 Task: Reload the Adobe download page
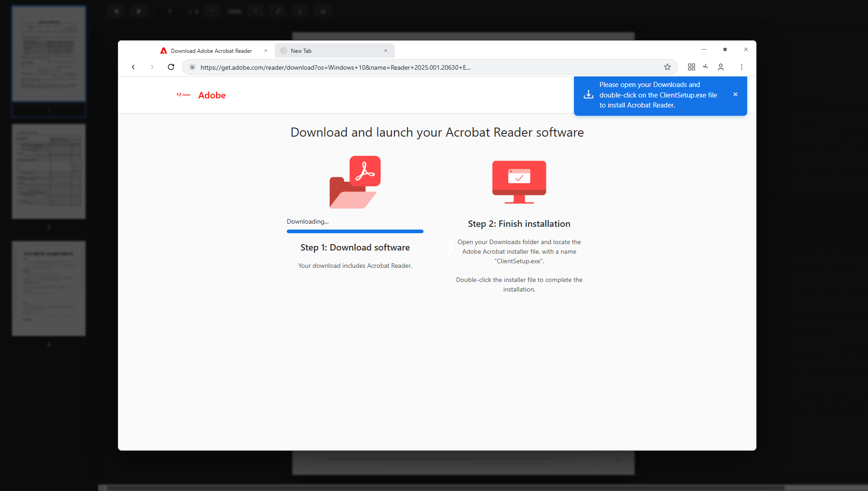pos(171,67)
